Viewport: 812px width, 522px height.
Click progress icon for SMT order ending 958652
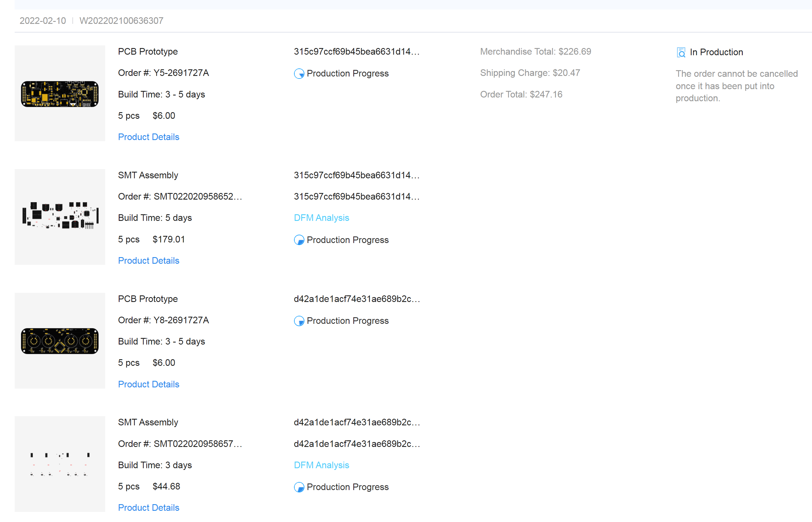pos(299,240)
